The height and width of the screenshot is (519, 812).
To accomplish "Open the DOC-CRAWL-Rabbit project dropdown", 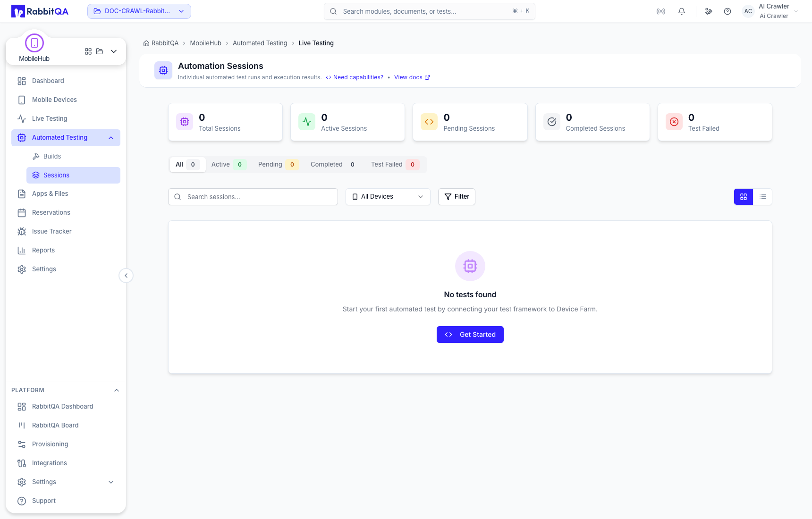I will (139, 11).
